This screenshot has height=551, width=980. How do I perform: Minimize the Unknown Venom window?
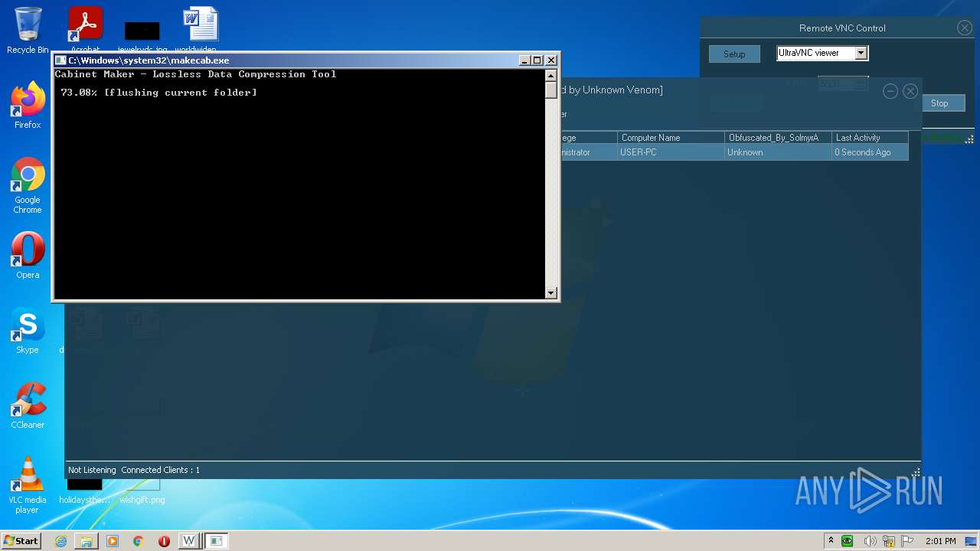coord(890,91)
